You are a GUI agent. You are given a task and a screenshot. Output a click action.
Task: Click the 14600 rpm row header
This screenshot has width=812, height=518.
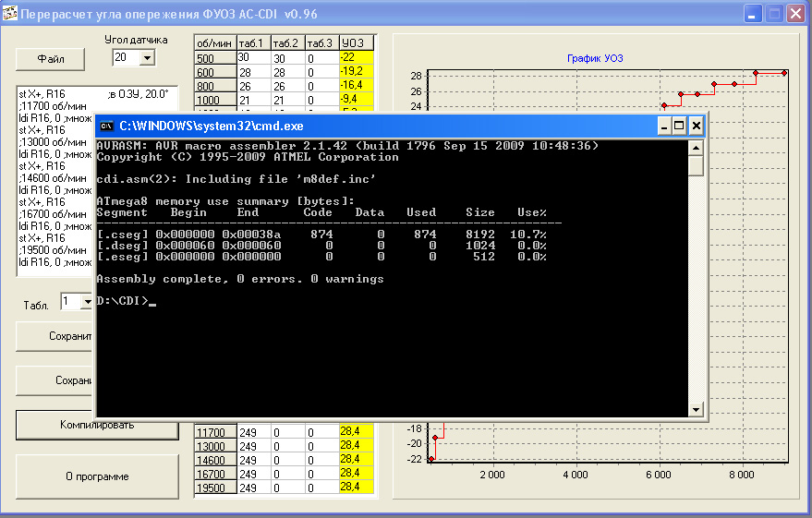point(215,460)
